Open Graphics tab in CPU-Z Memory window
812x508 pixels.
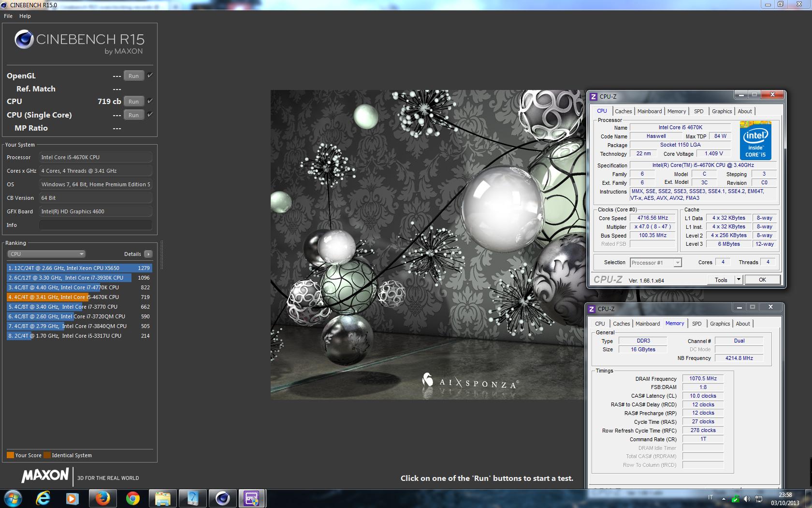click(720, 324)
